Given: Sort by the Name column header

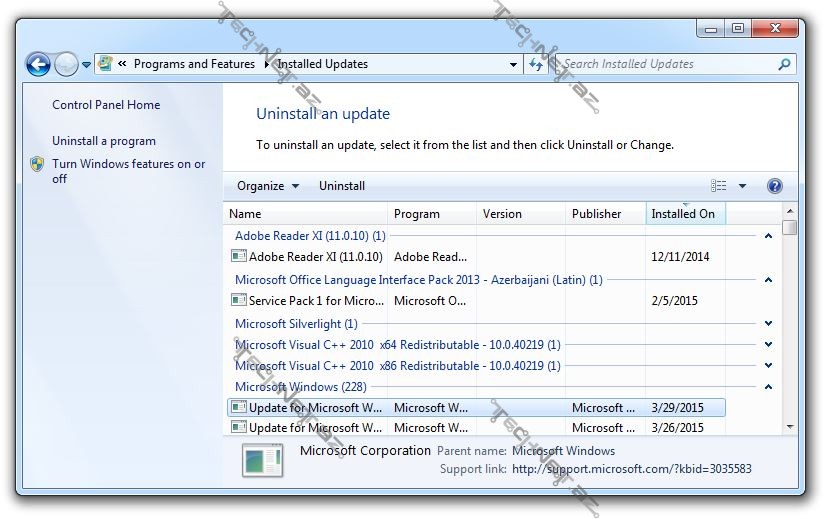Looking at the screenshot, I should (x=306, y=214).
